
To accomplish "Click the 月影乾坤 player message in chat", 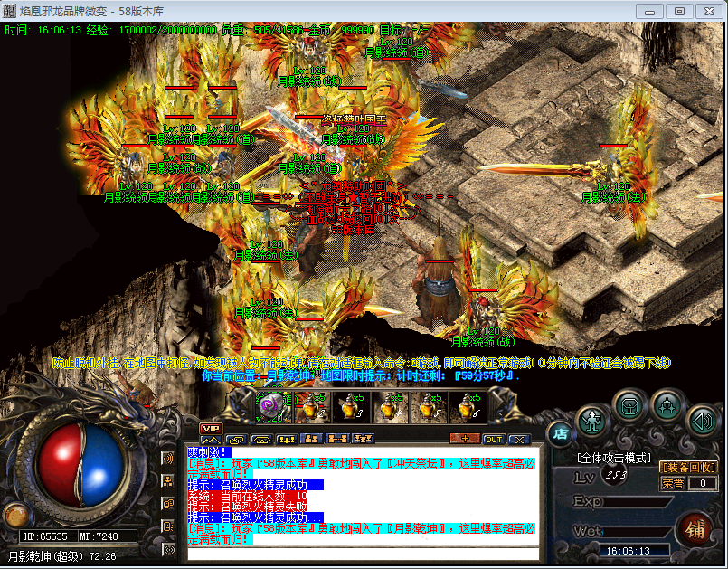I will pos(361,534).
